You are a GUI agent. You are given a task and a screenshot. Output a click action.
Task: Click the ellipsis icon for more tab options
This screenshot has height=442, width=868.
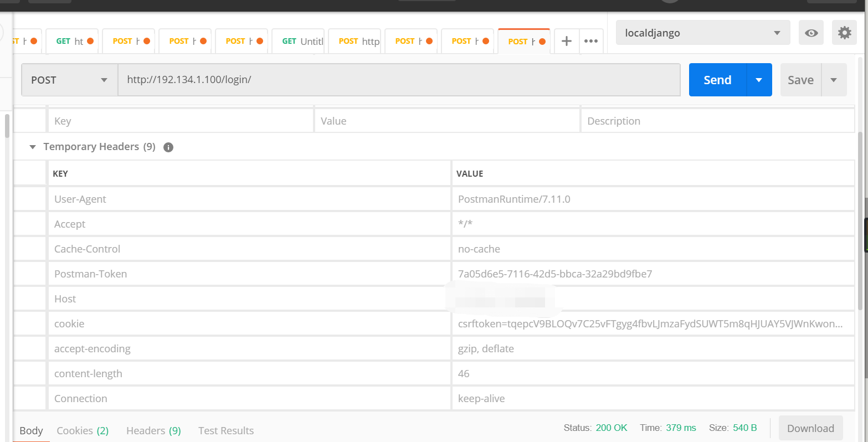tap(590, 41)
